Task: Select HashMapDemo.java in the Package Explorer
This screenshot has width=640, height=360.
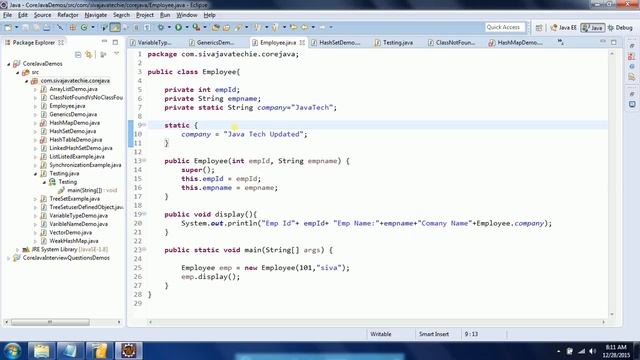Action: click(74, 123)
